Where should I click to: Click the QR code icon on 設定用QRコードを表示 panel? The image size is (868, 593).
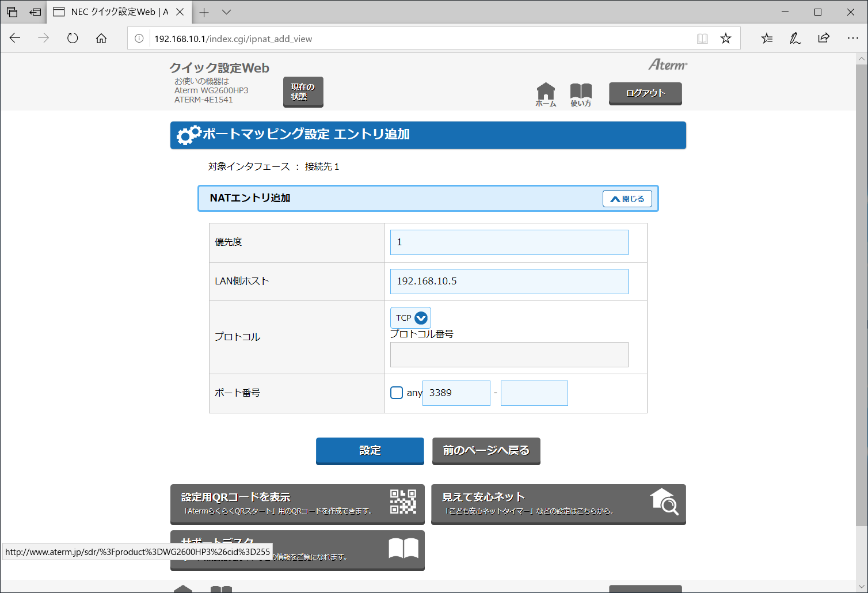402,502
